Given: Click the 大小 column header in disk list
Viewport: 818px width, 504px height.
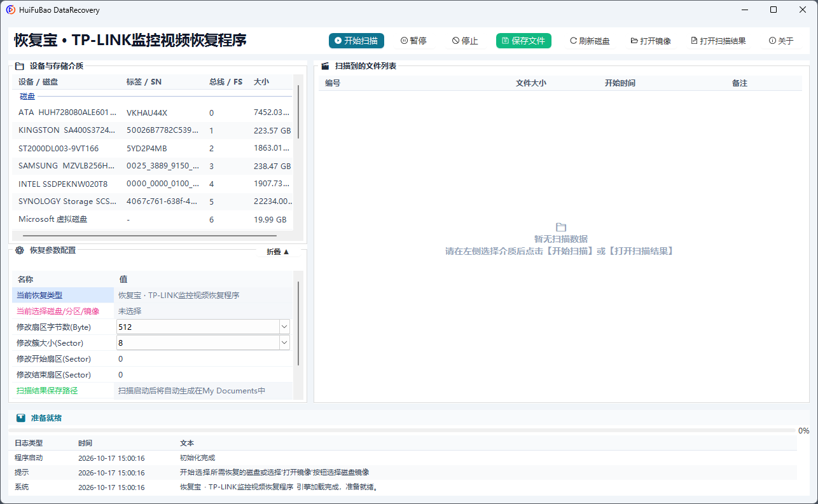Looking at the screenshot, I should 261,82.
